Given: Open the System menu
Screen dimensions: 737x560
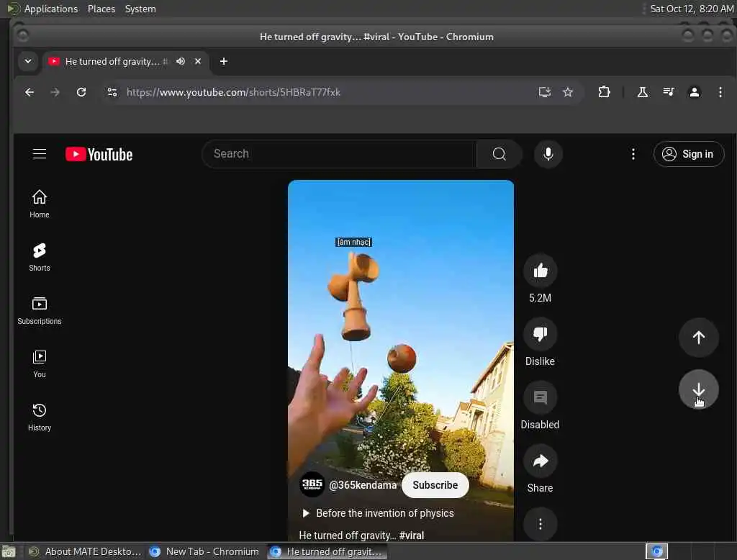Looking at the screenshot, I should (140, 9).
